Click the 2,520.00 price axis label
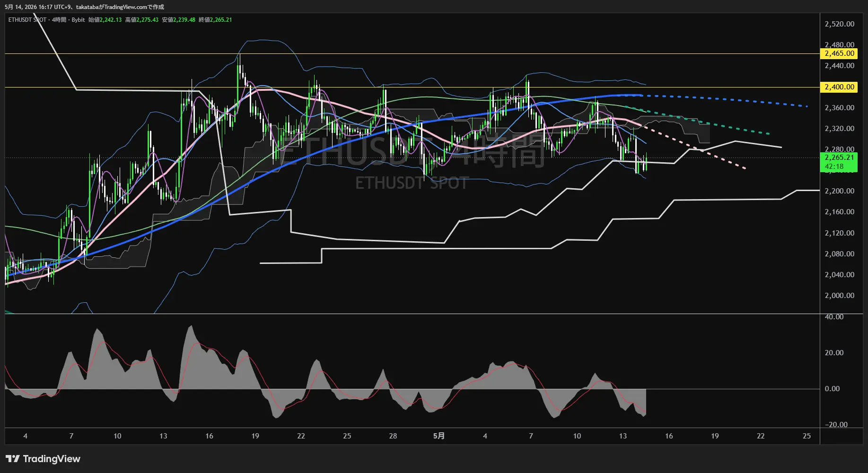The image size is (868, 473). [x=839, y=24]
